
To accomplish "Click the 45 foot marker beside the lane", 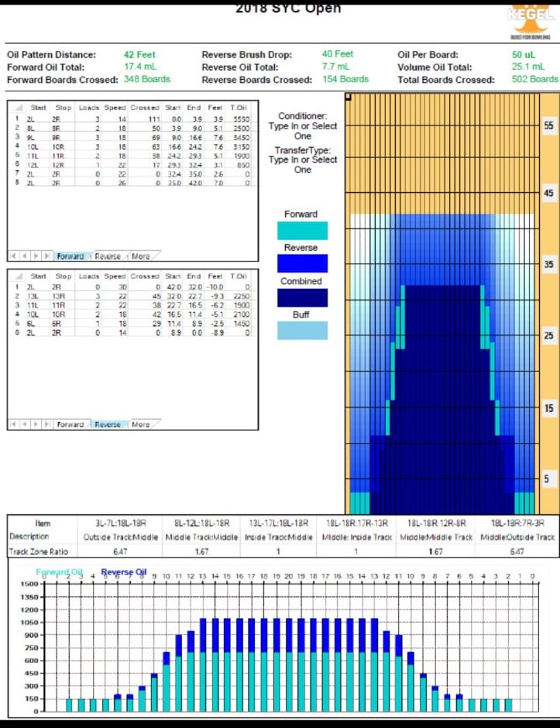I will (x=548, y=193).
